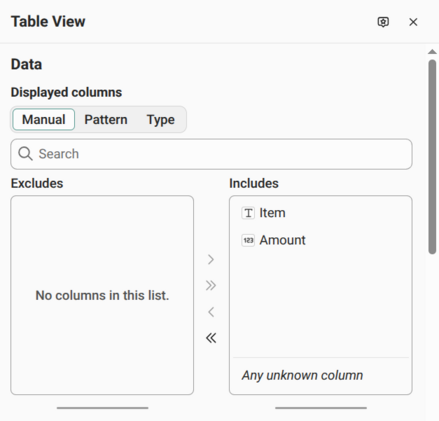Click into the column Search field
This screenshot has height=421, width=439.
click(211, 154)
